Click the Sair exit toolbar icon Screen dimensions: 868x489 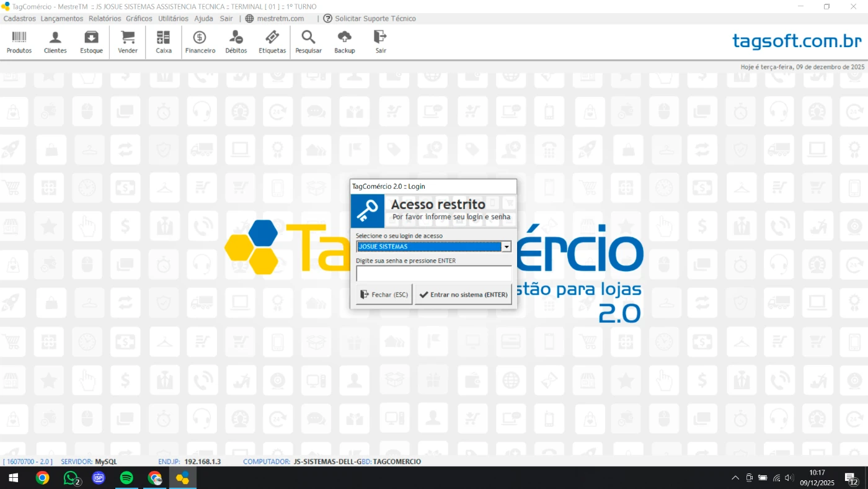pos(381,38)
